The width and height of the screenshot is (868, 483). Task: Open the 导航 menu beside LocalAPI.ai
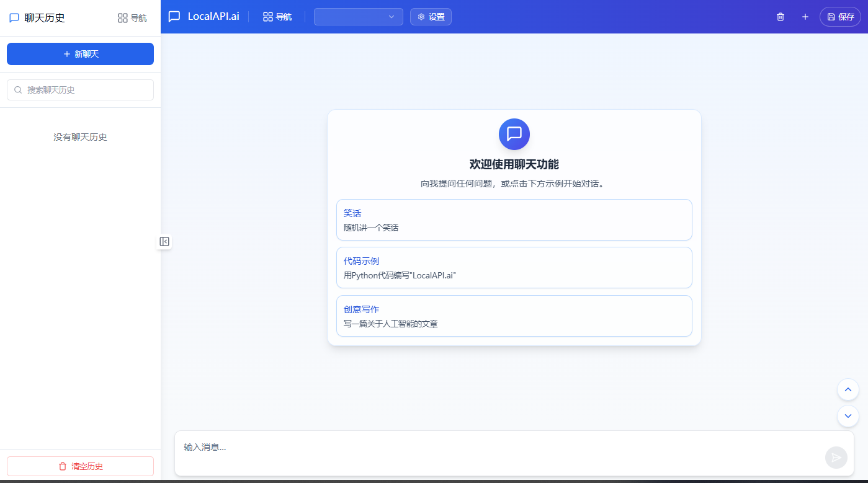tap(277, 17)
